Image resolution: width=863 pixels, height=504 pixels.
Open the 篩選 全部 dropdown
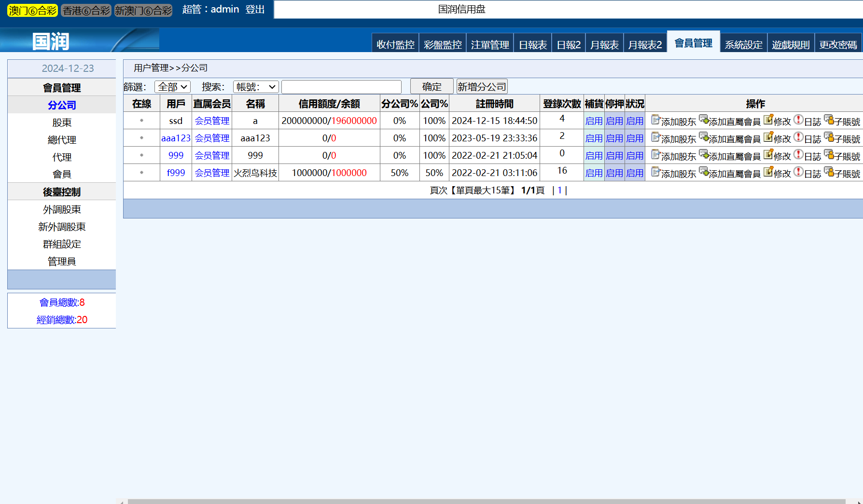172,87
